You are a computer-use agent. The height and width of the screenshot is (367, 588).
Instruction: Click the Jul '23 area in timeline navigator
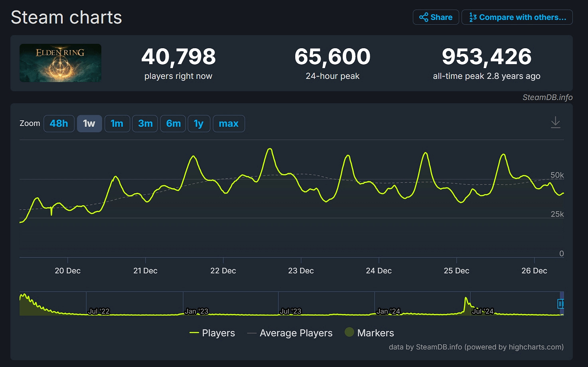(x=290, y=311)
